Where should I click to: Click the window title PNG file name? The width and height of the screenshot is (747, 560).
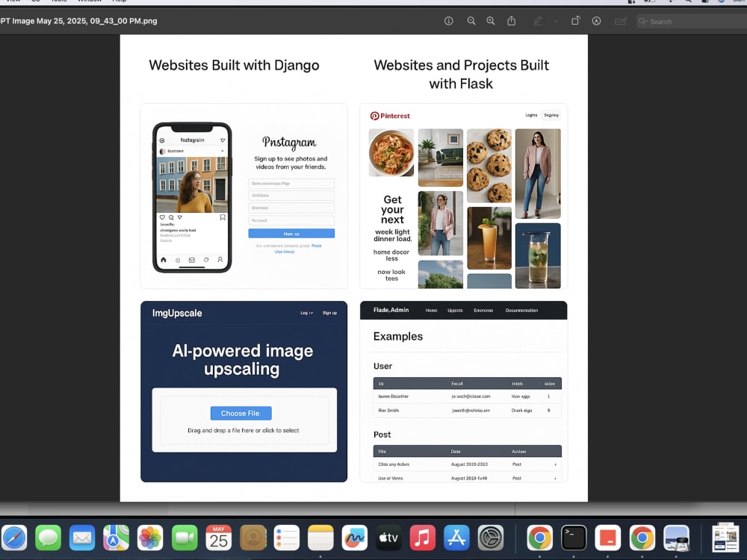coord(78,21)
